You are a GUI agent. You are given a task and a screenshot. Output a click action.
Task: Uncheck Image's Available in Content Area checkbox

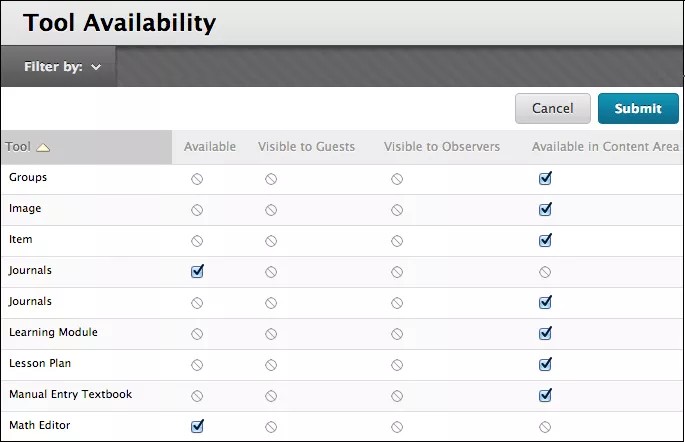click(545, 210)
